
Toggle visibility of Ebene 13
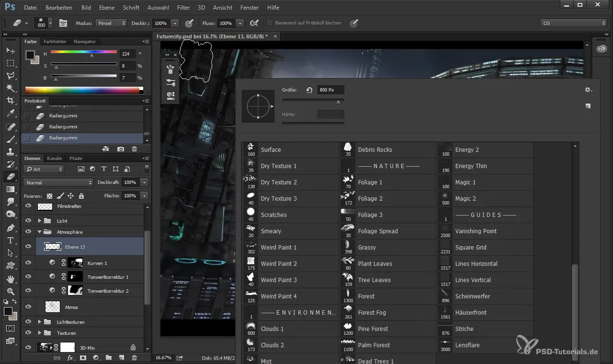click(x=28, y=246)
